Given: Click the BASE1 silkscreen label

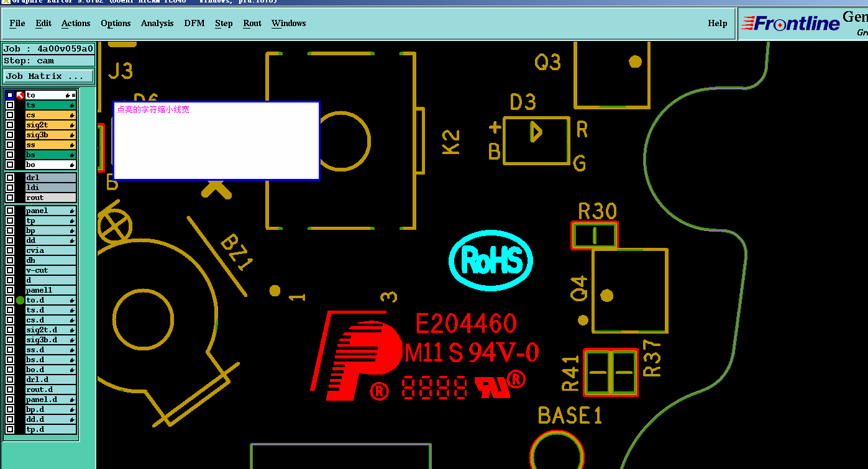Looking at the screenshot, I should [x=570, y=415].
